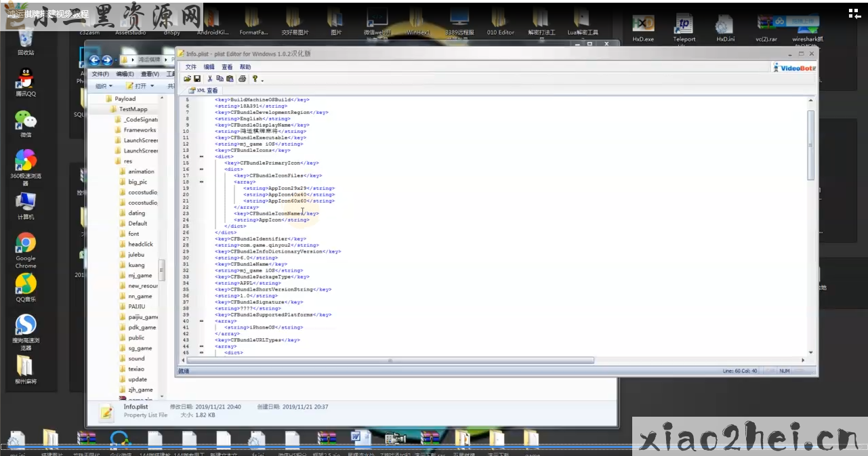Select the sg_game folder in tree
868x456 pixels.
click(136, 348)
